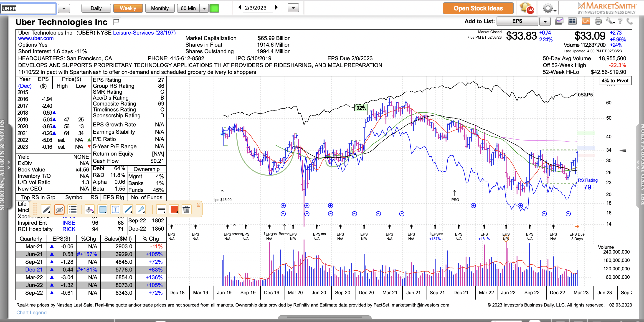
Task: Open the gear settings menu
Action: (x=549, y=8)
